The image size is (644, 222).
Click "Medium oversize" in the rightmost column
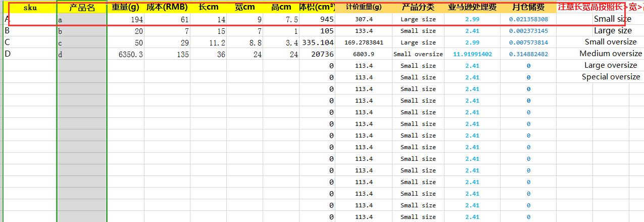611,54
